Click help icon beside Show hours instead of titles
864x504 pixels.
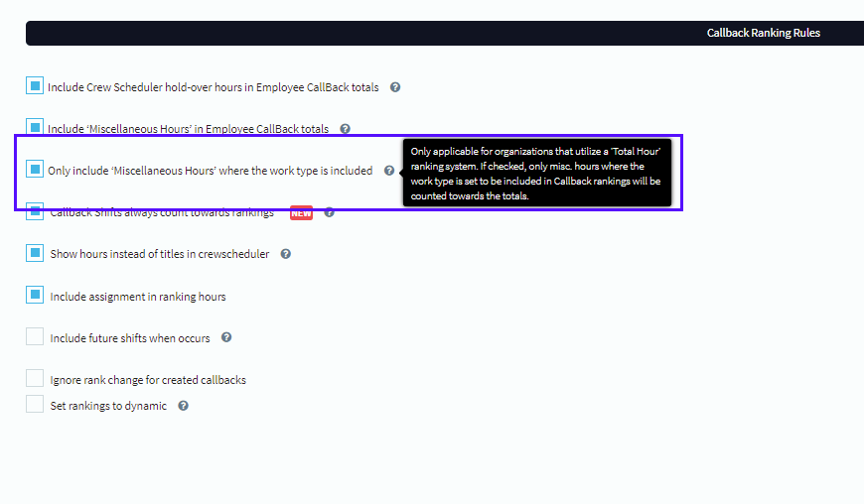(x=286, y=254)
